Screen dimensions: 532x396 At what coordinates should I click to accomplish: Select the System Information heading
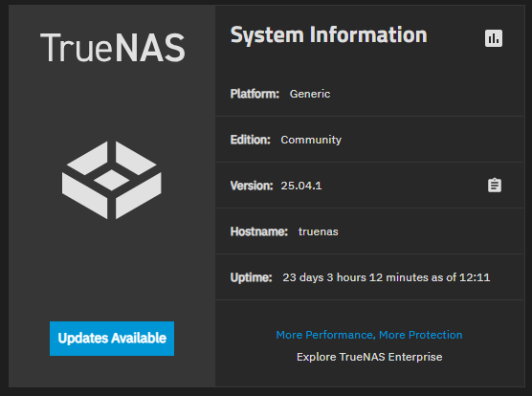[328, 35]
